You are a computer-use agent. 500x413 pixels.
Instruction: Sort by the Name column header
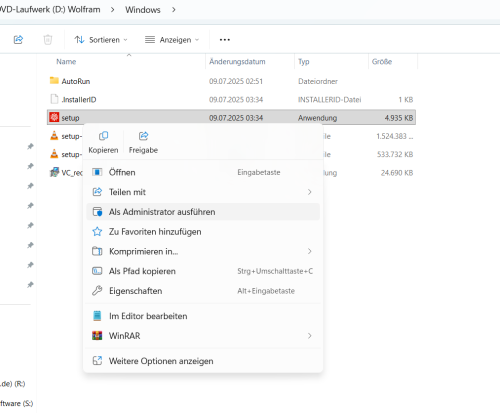click(66, 62)
